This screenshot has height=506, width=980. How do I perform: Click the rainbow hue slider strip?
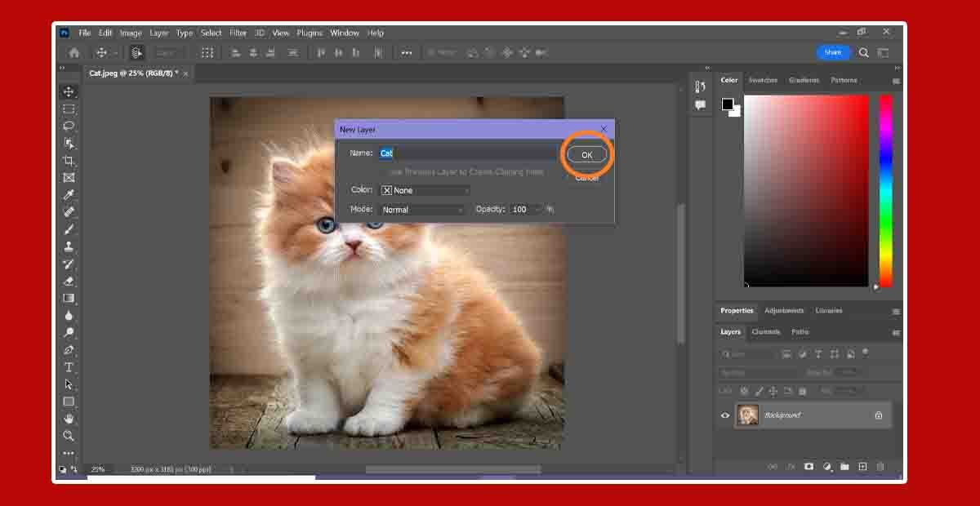click(885, 191)
